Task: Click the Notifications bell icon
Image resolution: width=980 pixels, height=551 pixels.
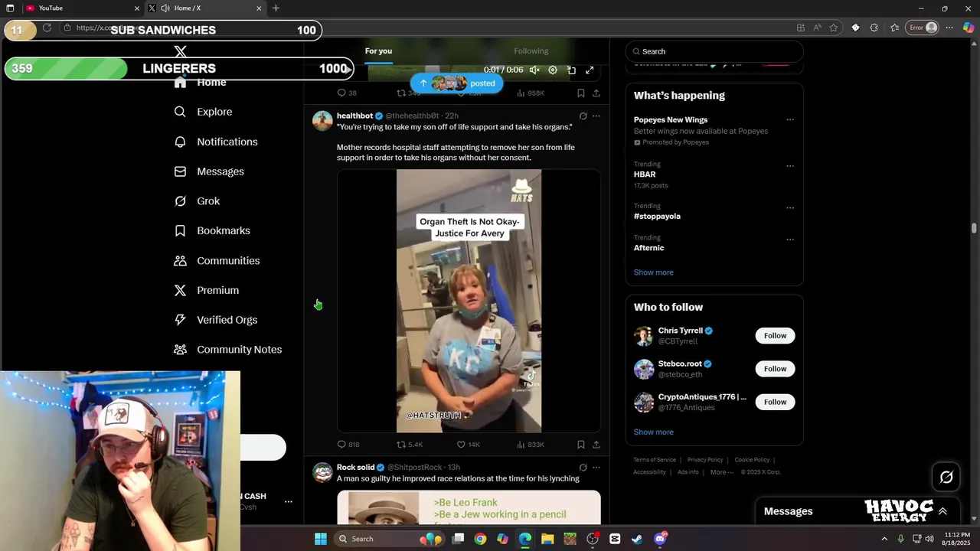Action: [180, 142]
